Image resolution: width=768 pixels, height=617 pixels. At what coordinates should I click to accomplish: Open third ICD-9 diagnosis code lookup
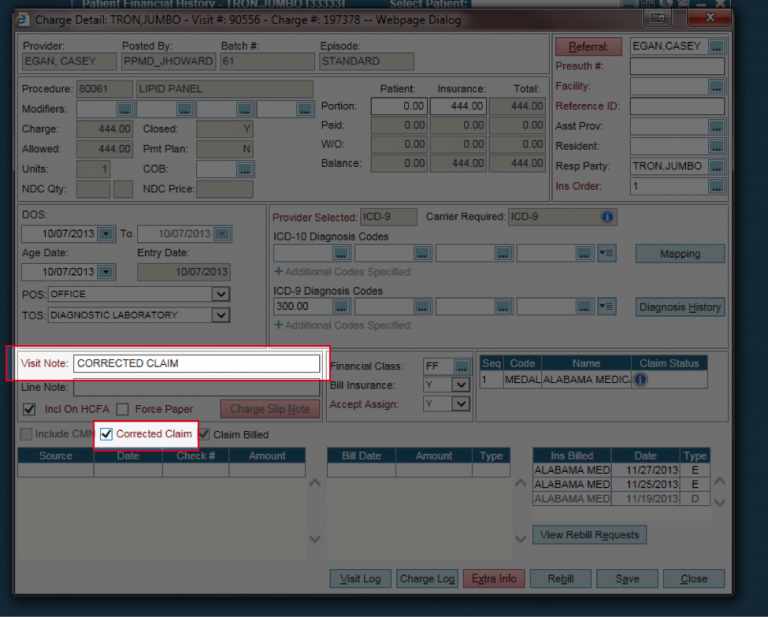[x=503, y=307]
